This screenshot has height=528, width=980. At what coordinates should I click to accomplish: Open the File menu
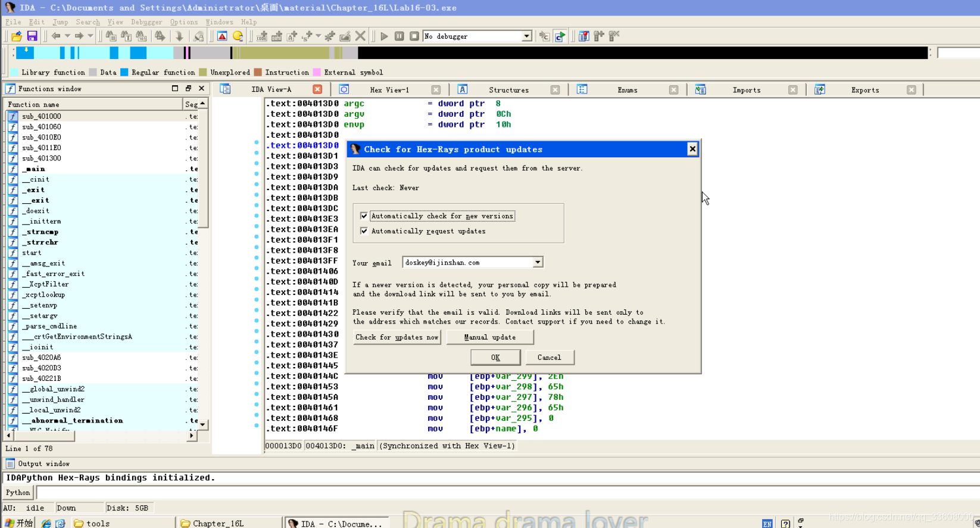(x=13, y=22)
